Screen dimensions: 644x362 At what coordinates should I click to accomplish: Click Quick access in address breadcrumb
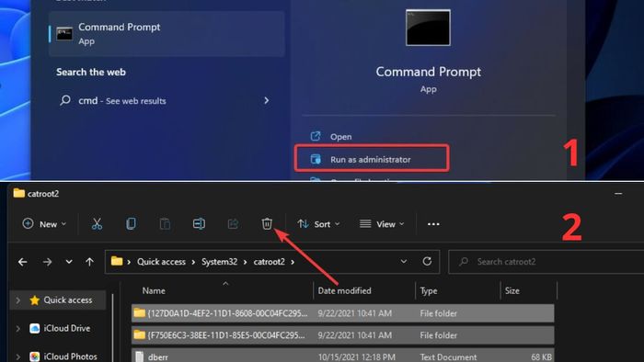click(161, 262)
